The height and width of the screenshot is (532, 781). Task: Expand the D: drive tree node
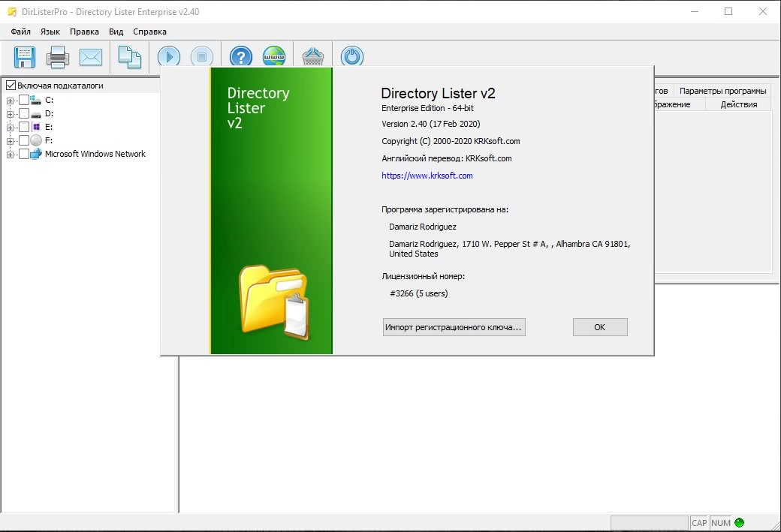coord(10,114)
